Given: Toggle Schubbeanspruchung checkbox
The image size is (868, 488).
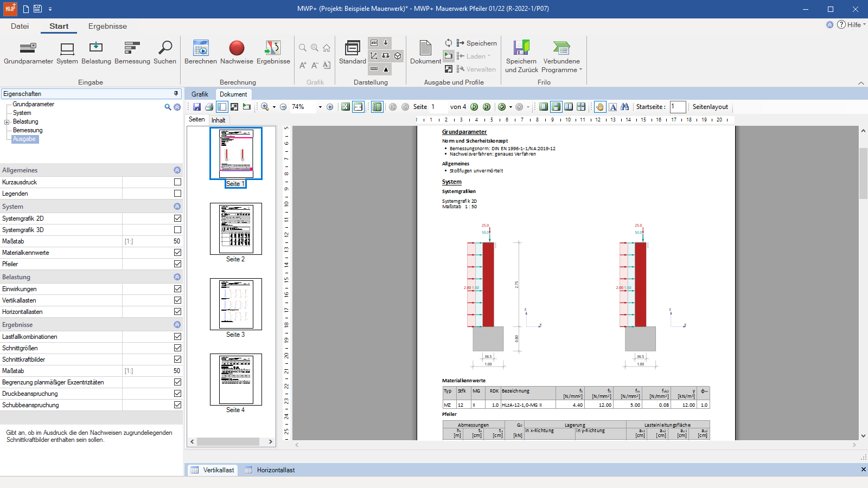Looking at the screenshot, I should (177, 405).
